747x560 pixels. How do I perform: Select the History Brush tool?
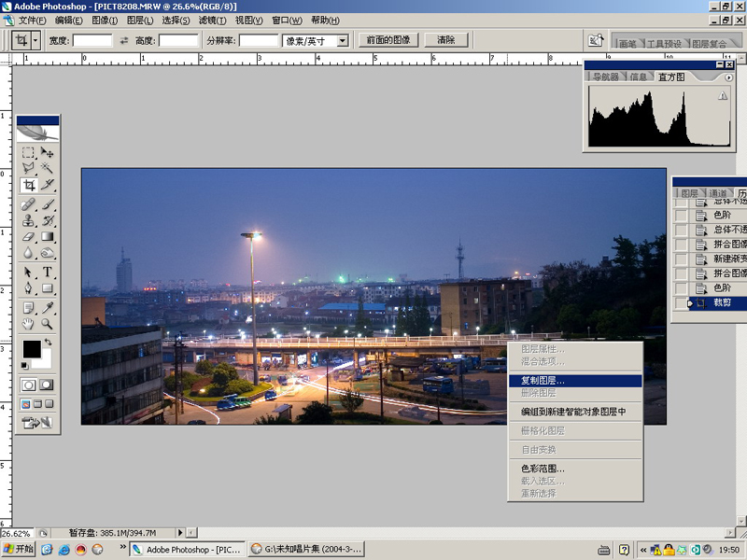point(47,220)
